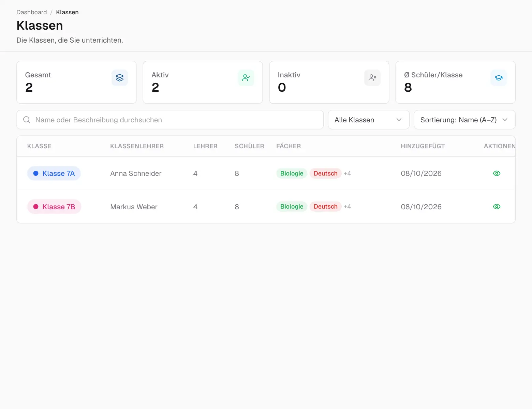Click the layers icon in Gesamt card
This screenshot has height=409, width=532.
click(120, 78)
